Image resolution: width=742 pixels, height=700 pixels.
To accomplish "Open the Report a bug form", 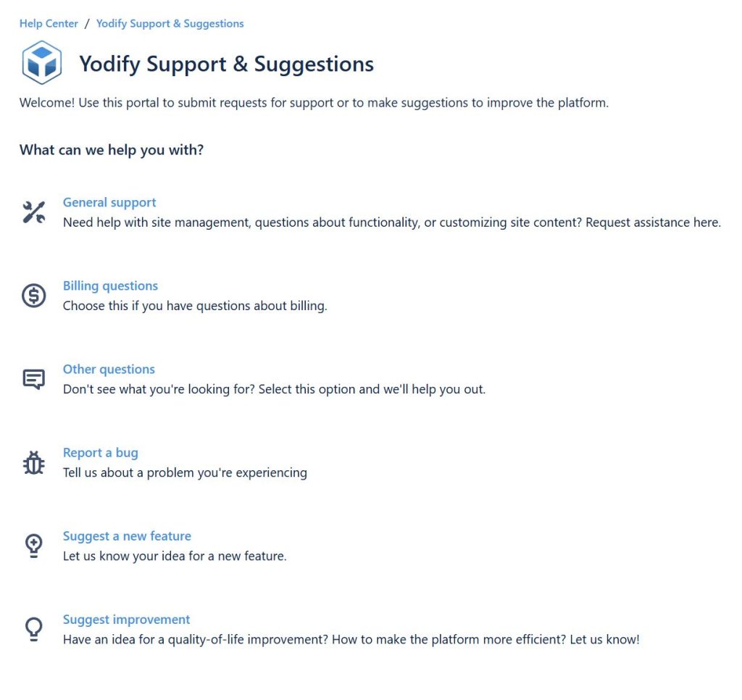I will coord(100,452).
